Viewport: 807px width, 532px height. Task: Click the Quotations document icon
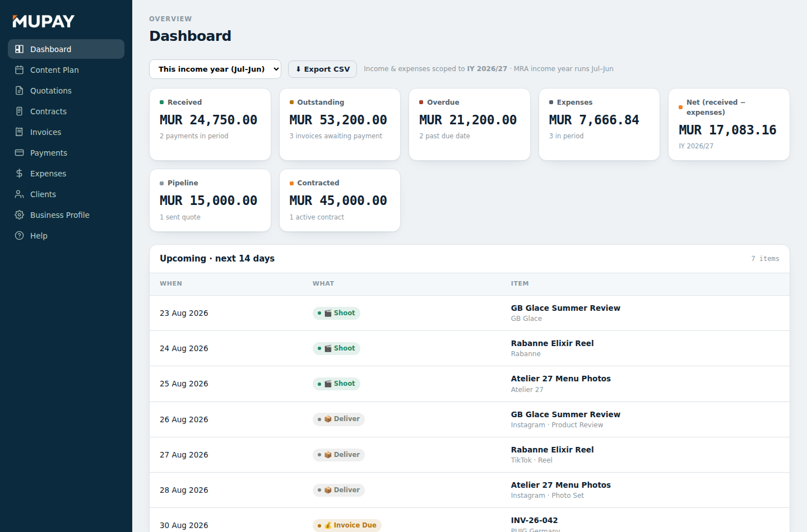(19, 91)
